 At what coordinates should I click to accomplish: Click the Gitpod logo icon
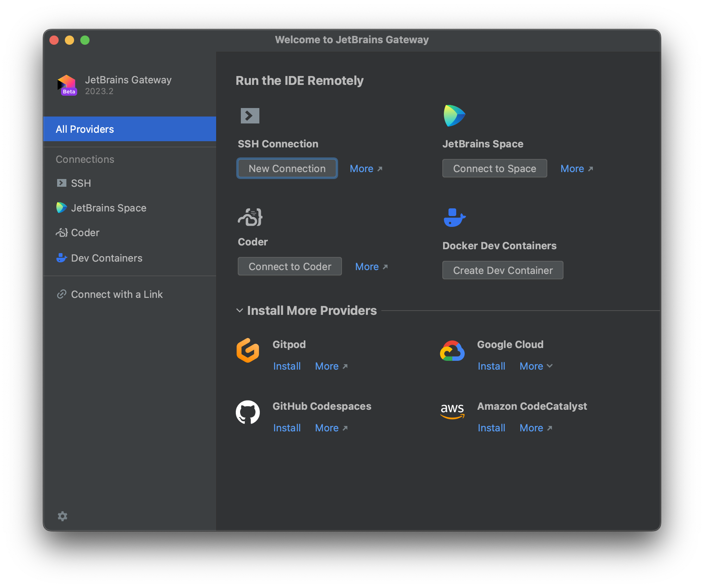pos(248,350)
